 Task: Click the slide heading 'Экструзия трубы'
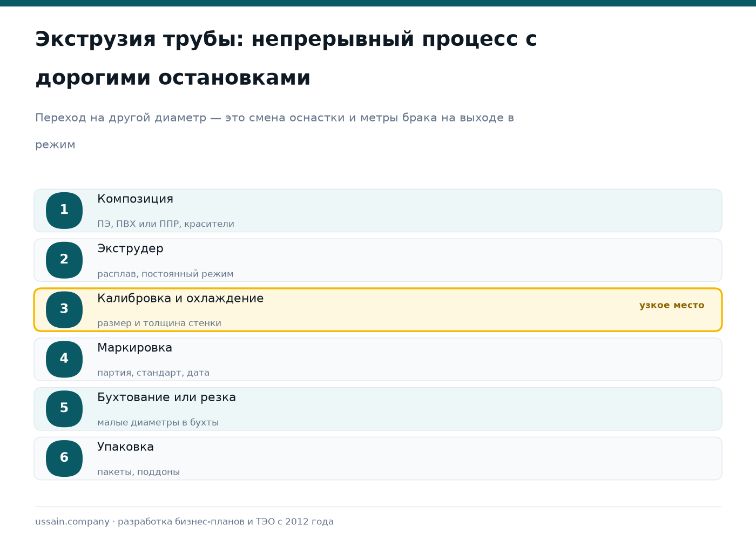pos(139,40)
